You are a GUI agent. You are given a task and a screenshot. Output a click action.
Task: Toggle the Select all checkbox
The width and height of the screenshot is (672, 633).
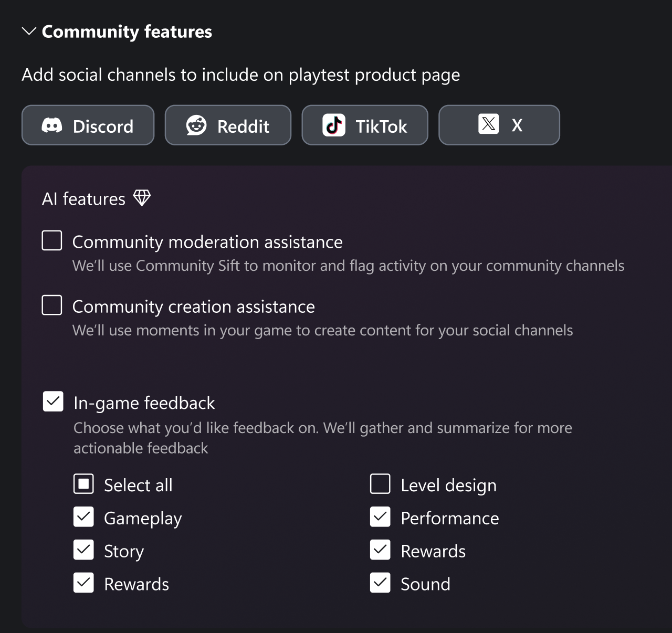pyautogui.click(x=83, y=484)
